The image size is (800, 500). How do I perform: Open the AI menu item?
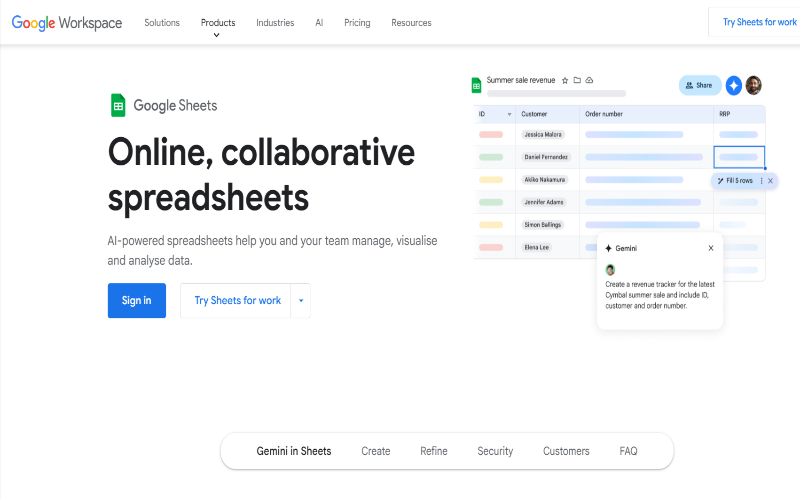(319, 23)
